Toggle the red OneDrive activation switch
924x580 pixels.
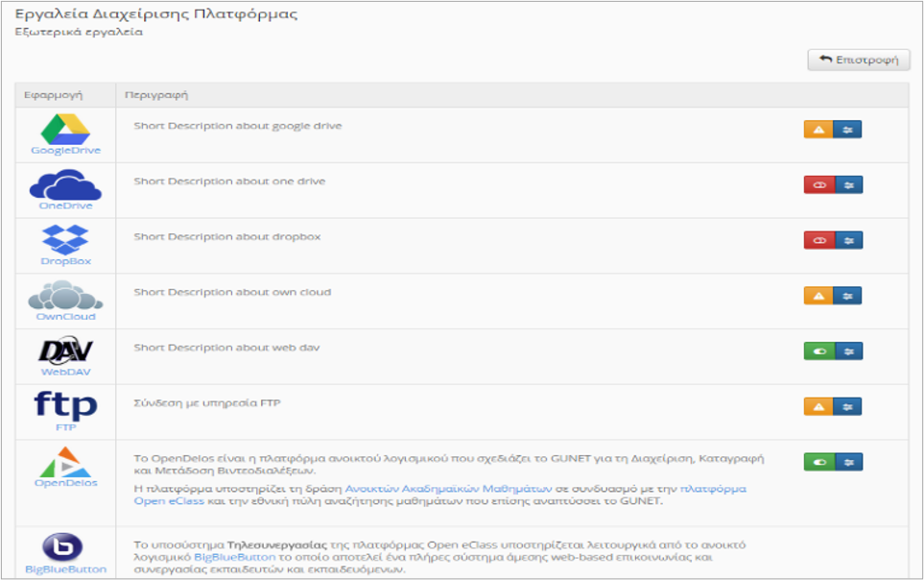pos(817,184)
